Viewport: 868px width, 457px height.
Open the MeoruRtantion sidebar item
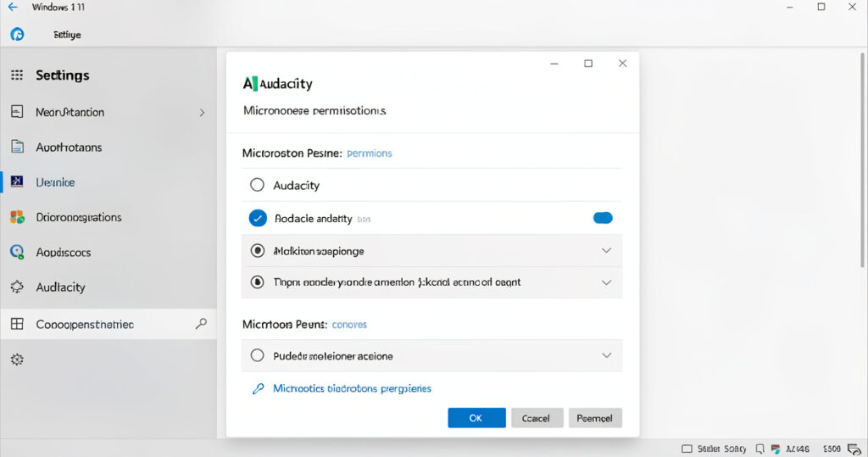[108, 112]
